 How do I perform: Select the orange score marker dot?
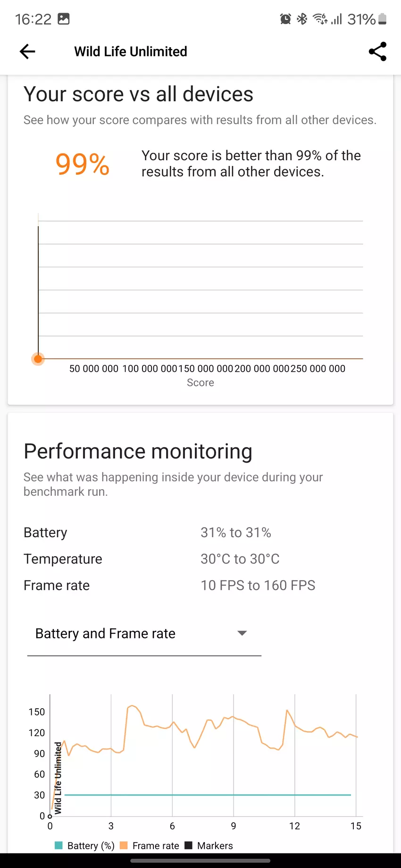point(38,359)
